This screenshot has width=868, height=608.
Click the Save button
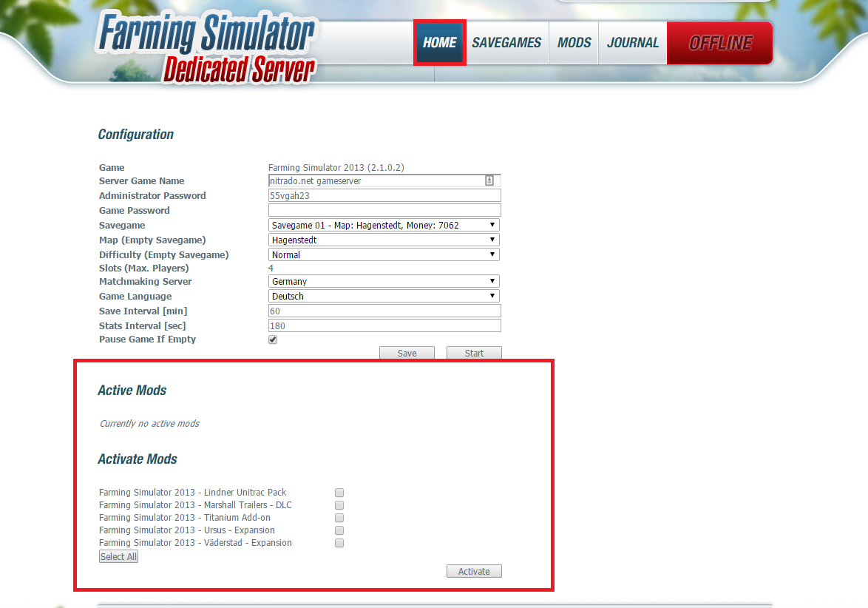pyautogui.click(x=407, y=353)
